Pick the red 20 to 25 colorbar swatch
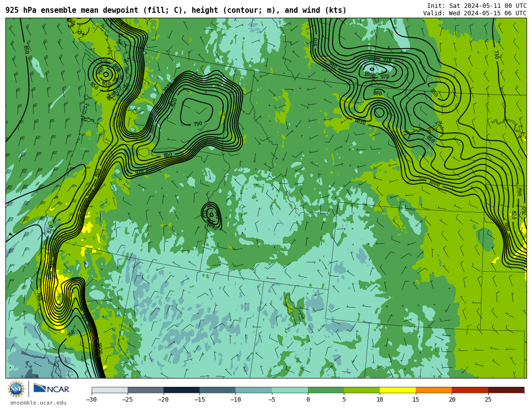Image resolution: width=532 pixels, height=409 pixels. click(x=470, y=390)
